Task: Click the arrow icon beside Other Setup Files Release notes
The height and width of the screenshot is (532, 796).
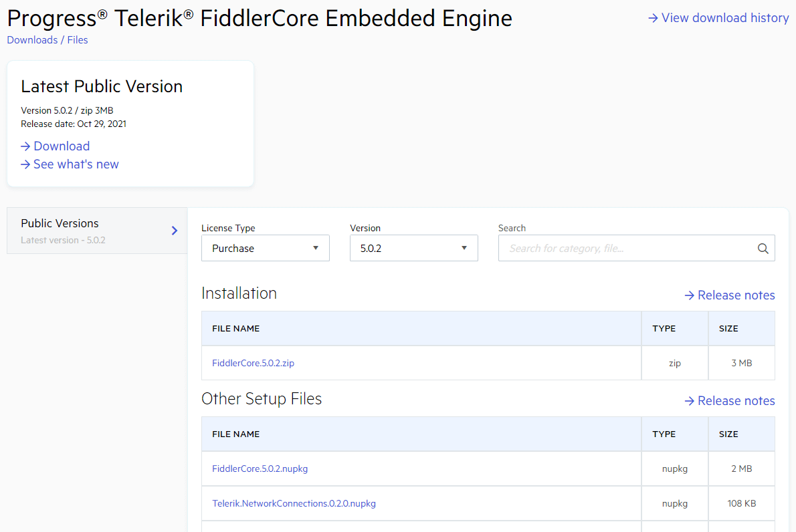Action: tap(688, 400)
